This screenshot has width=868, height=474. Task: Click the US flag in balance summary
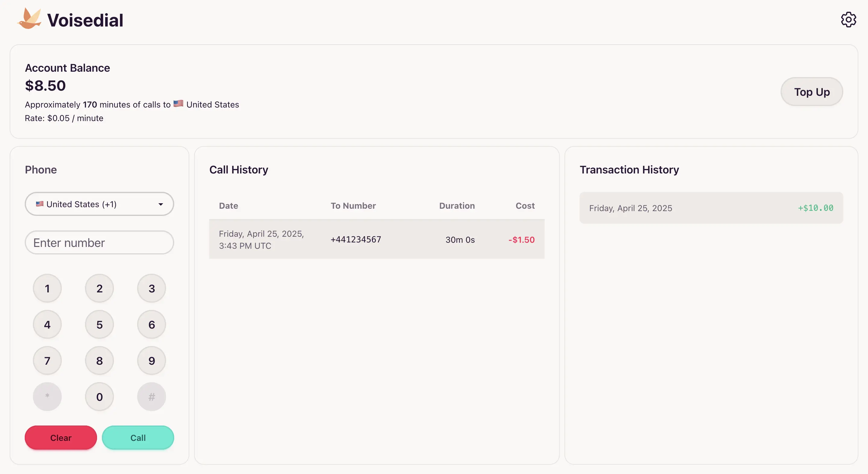pyautogui.click(x=178, y=104)
